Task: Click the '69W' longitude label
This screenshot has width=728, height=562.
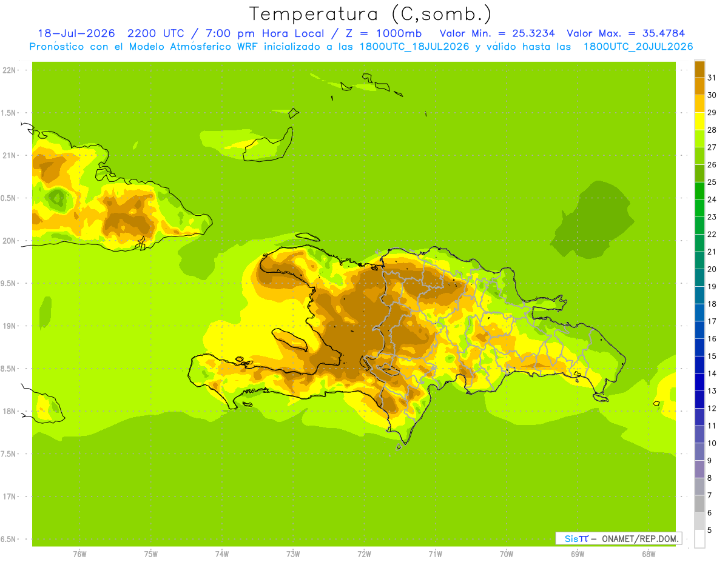Action: point(577,554)
